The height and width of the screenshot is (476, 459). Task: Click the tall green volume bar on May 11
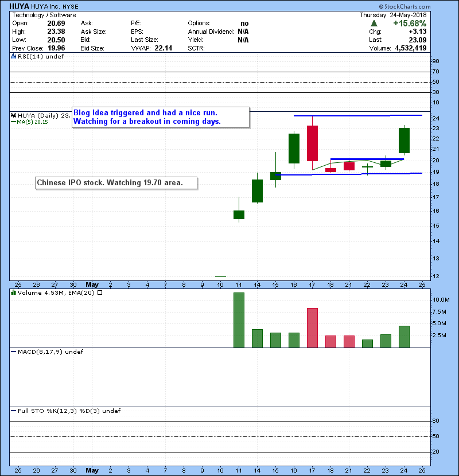(x=239, y=319)
